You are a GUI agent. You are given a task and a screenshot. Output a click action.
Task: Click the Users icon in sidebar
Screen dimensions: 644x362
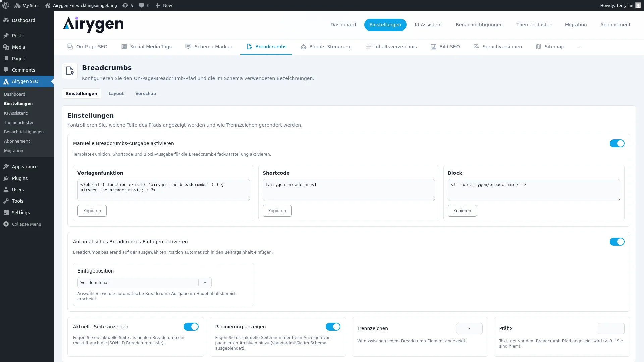point(6,190)
